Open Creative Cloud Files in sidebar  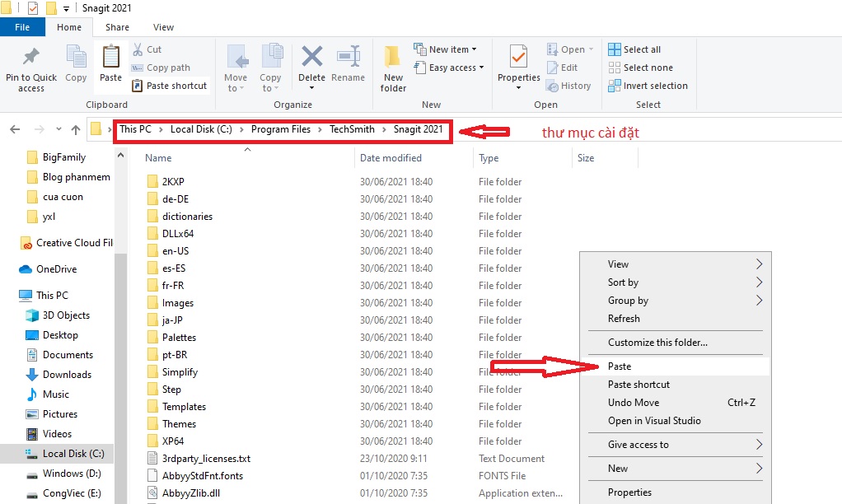coord(67,243)
